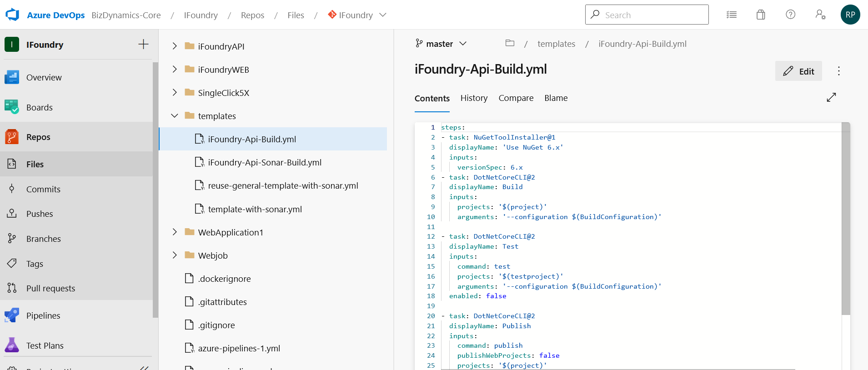
Task: Click the Edit button
Action: (798, 71)
